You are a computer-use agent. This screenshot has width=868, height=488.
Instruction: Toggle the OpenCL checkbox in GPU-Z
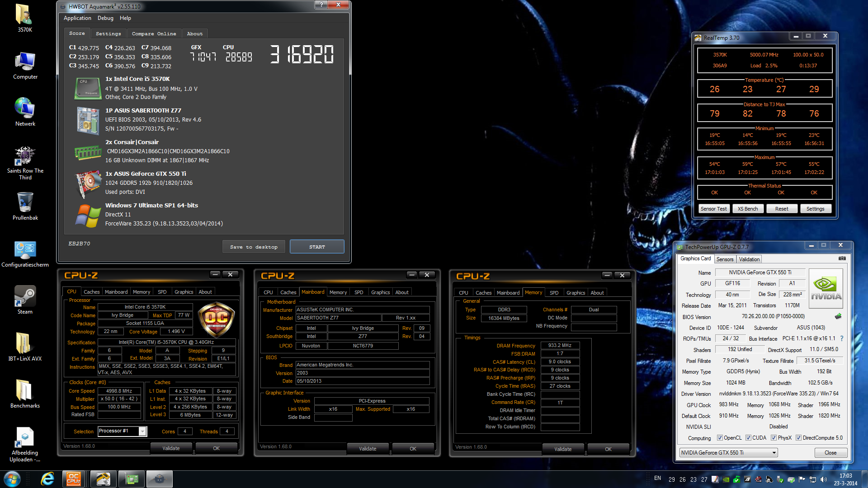720,438
